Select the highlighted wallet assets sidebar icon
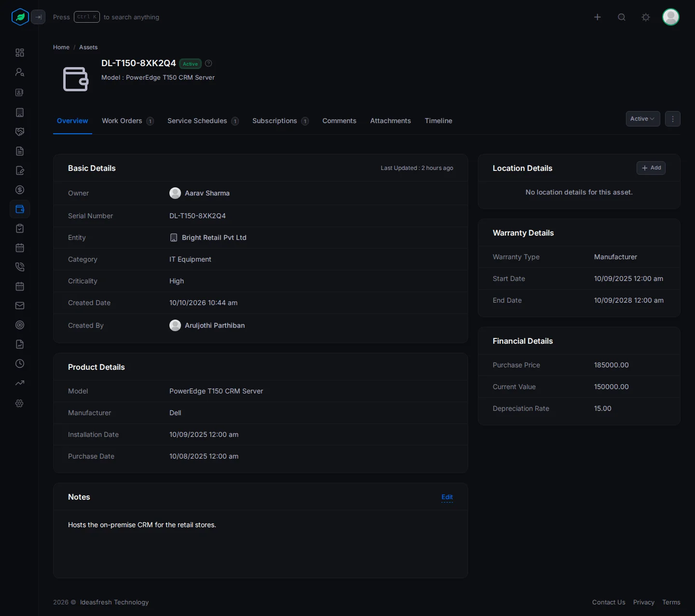This screenshot has width=695, height=616. point(20,209)
